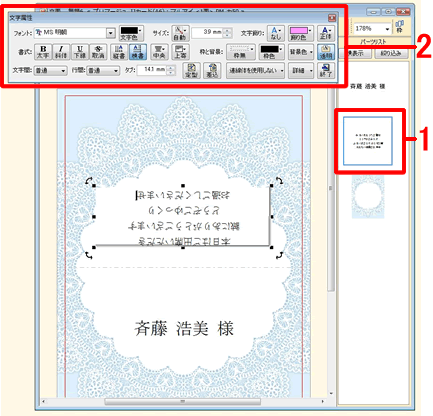The height and width of the screenshot is (416, 433).
Task: Close the 文字属性 panel
Action: (332, 18)
